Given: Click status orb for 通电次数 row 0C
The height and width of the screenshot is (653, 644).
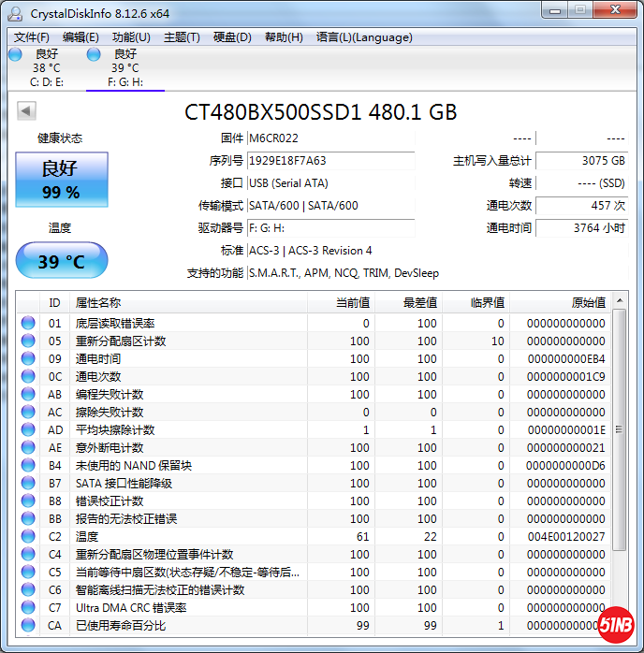Looking at the screenshot, I should coord(29,377).
